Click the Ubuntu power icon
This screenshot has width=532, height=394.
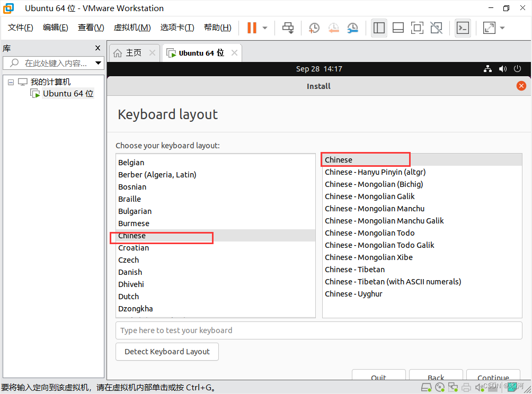point(517,69)
